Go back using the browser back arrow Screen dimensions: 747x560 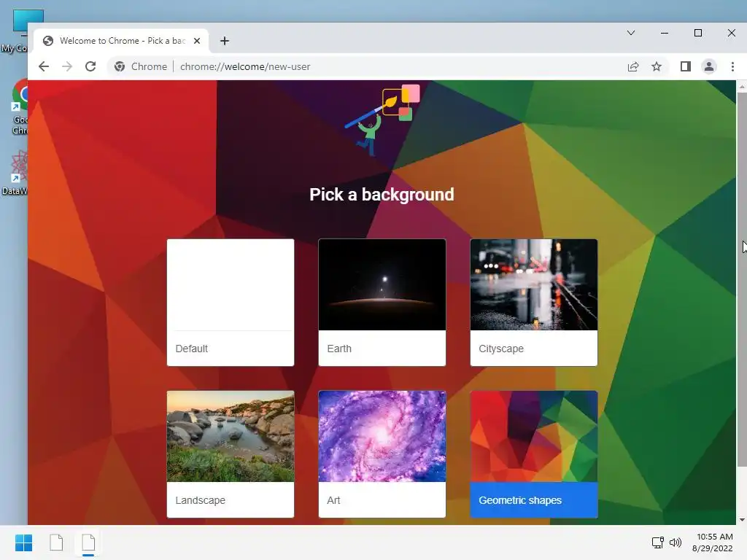pos(43,66)
